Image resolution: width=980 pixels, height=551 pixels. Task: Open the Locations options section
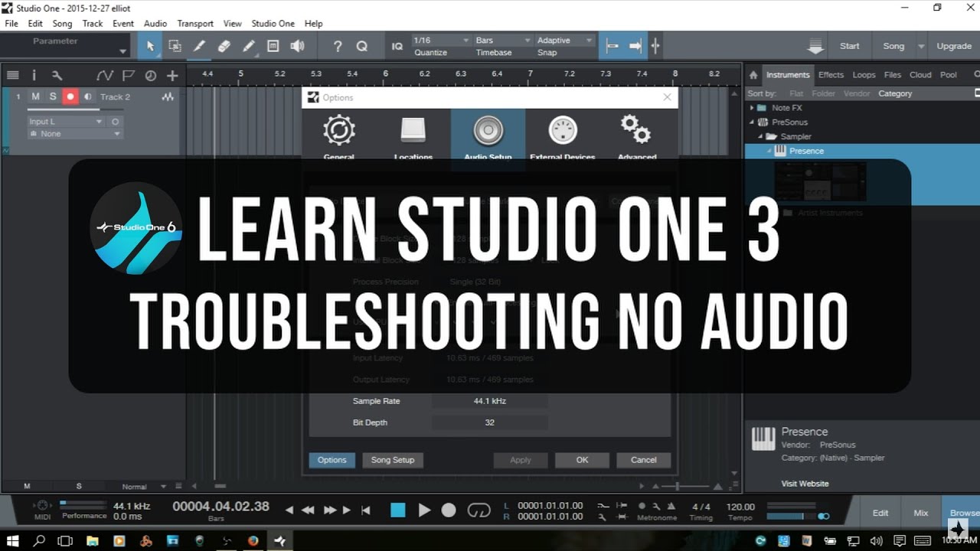[413, 136]
